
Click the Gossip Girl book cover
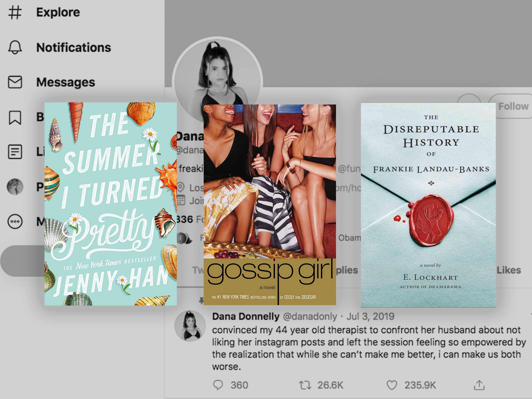pos(270,205)
